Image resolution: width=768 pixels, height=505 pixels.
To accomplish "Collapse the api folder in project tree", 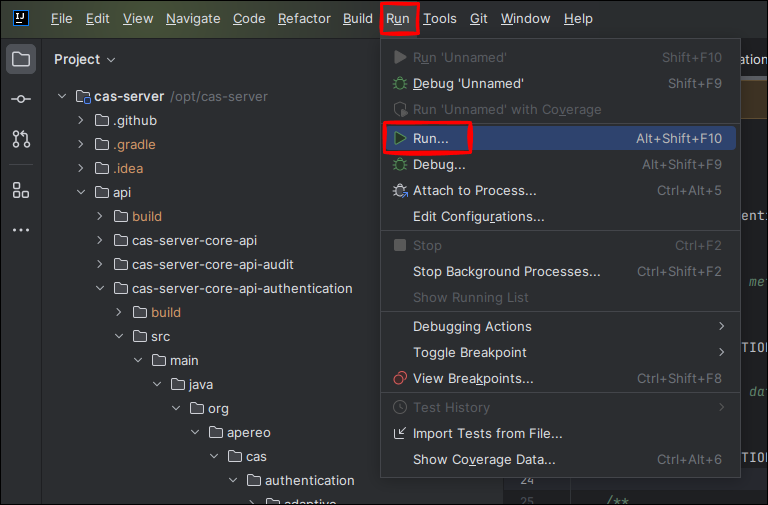I will [81, 193].
